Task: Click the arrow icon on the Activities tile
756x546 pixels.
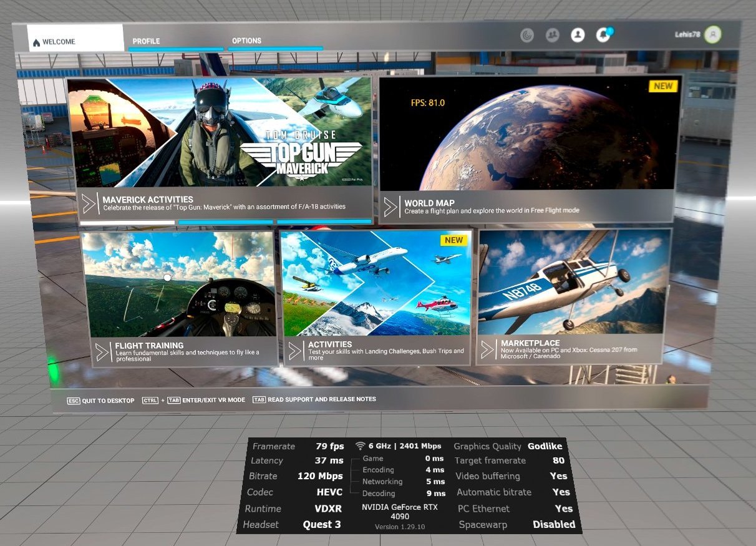Action: click(295, 351)
